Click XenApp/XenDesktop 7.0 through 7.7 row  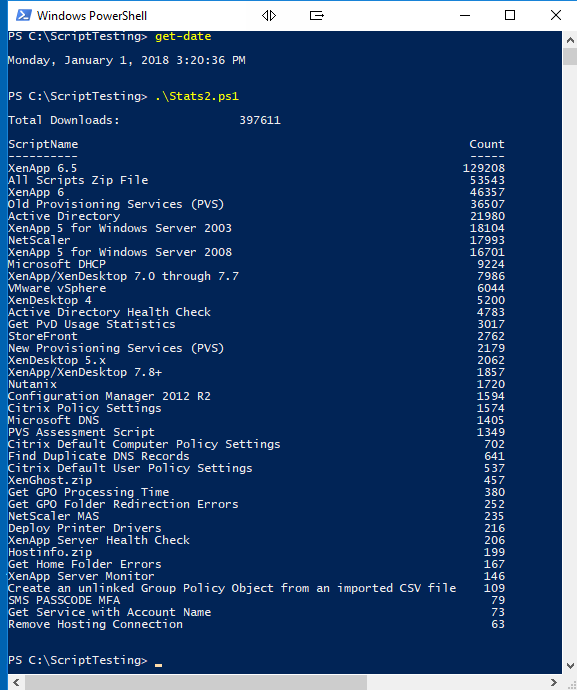coord(256,276)
